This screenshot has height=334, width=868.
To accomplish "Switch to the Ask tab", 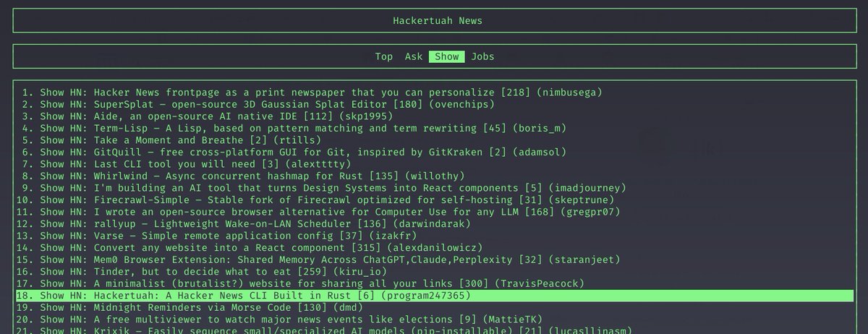I will 414,56.
